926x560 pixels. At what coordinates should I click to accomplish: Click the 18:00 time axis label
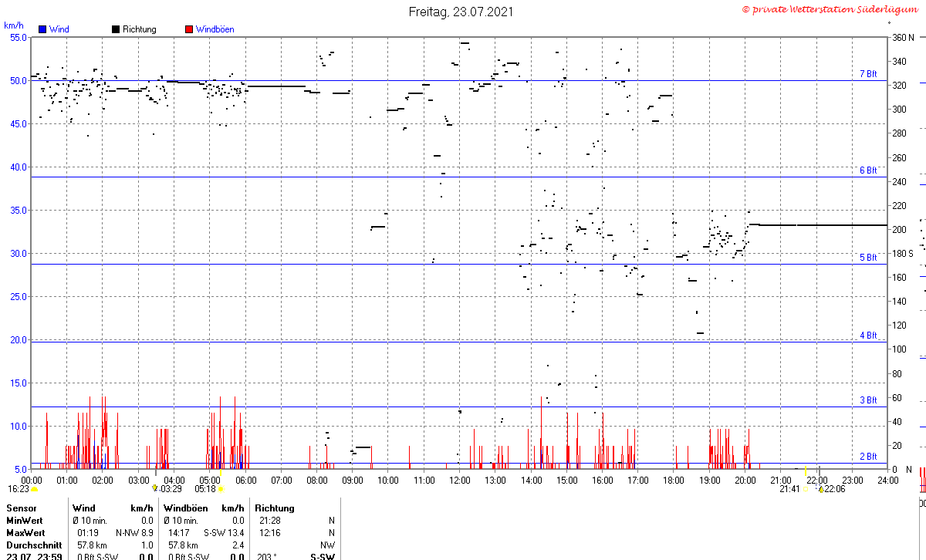[674, 480]
